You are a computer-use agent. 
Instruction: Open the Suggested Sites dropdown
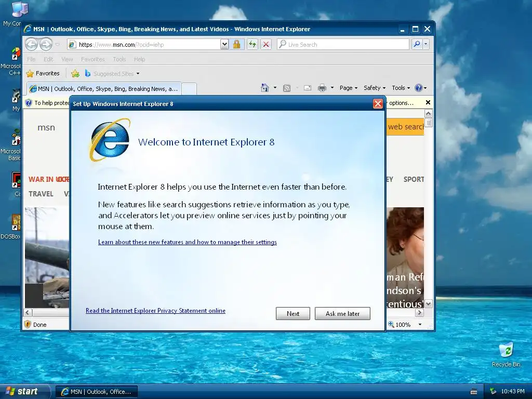(112, 73)
